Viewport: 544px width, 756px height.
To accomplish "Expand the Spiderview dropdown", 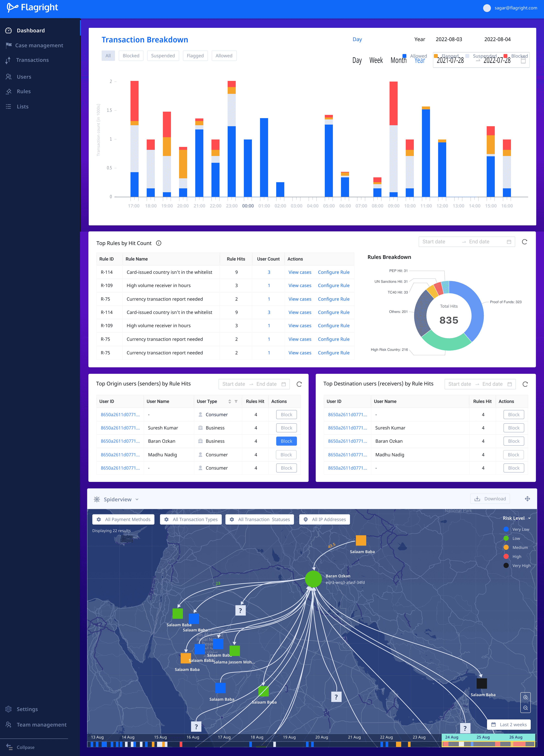I will (x=137, y=499).
